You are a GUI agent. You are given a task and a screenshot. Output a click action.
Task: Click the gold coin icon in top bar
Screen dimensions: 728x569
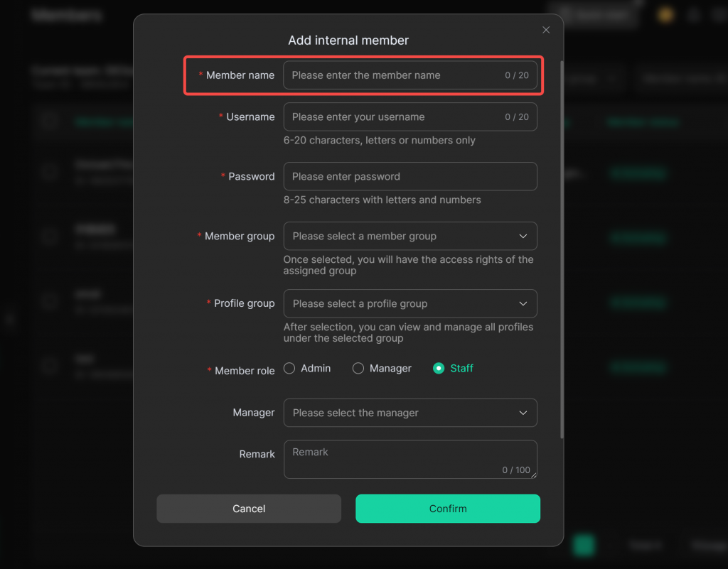click(x=665, y=15)
